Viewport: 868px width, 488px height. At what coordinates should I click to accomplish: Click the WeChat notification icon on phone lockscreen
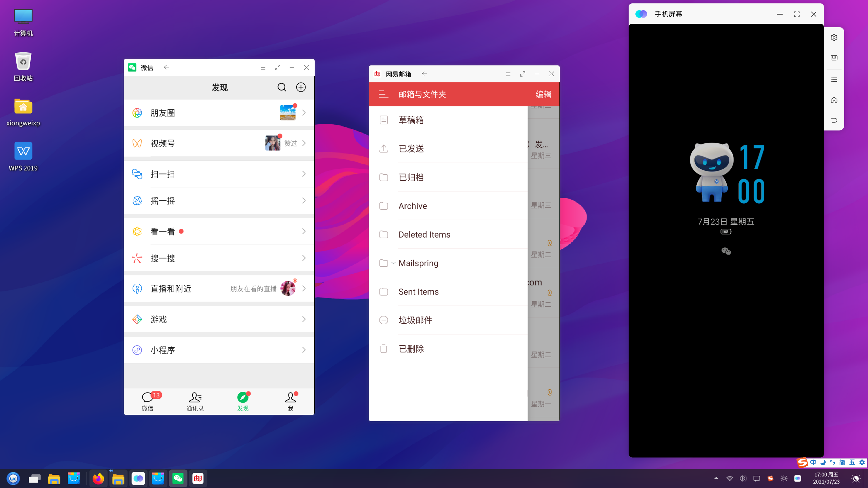click(726, 251)
